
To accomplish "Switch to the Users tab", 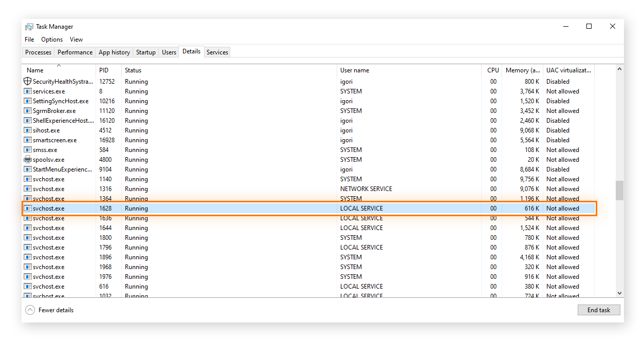I will (x=169, y=52).
